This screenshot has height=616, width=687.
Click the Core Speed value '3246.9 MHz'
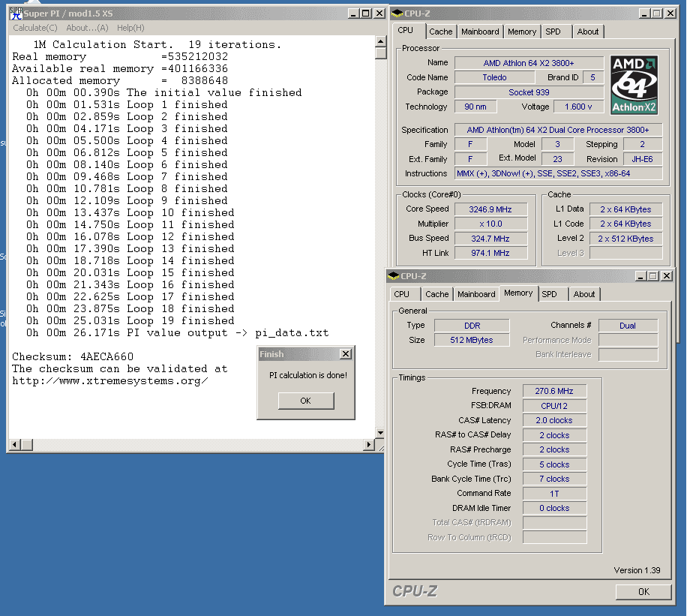pyautogui.click(x=490, y=209)
